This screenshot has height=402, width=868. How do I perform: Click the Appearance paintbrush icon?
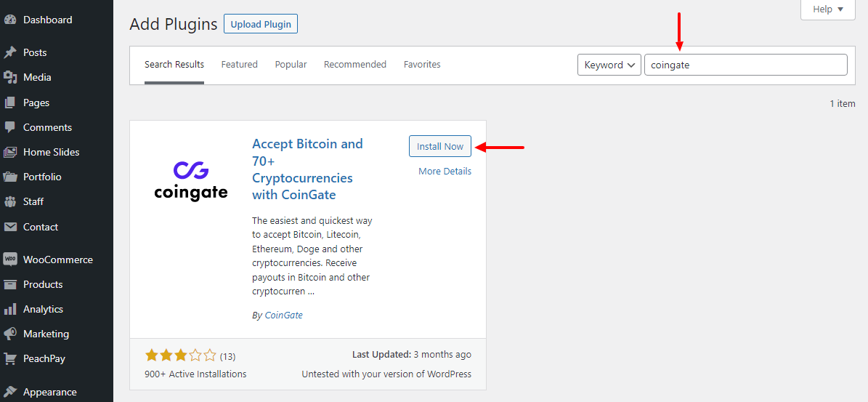[x=10, y=392]
